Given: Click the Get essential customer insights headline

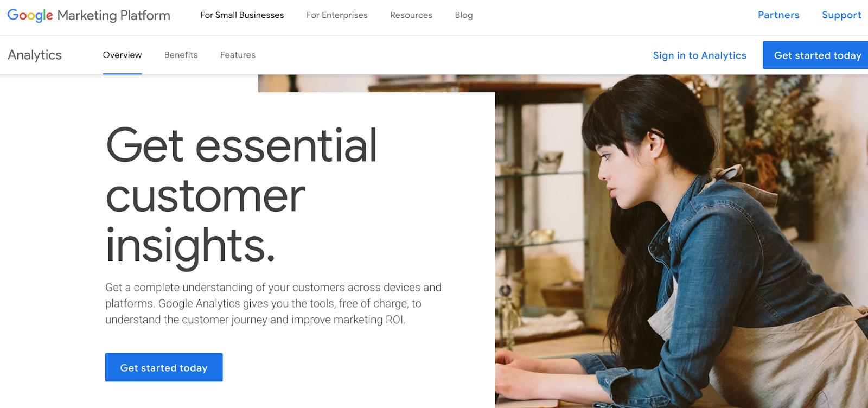Looking at the screenshot, I should point(241,195).
